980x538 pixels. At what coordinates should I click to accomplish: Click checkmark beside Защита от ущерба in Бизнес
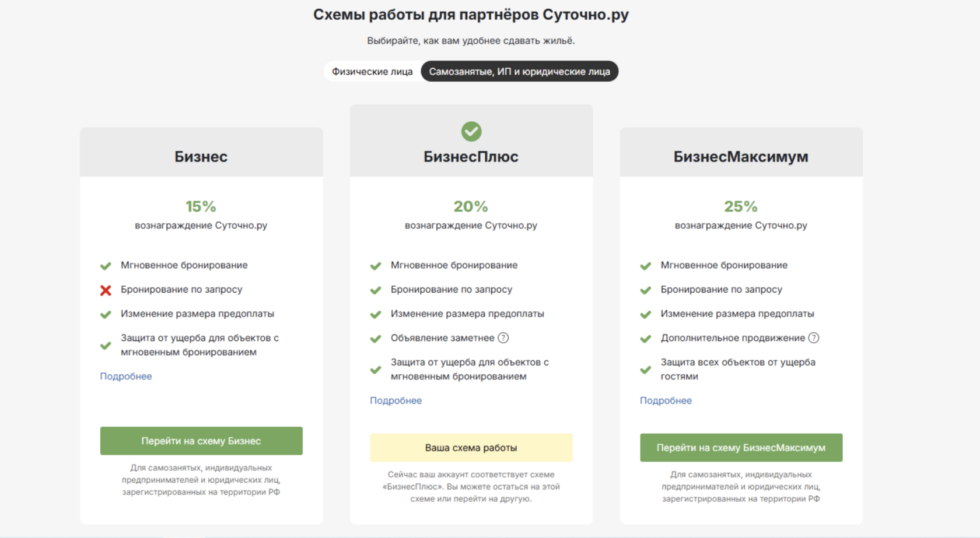(x=106, y=346)
